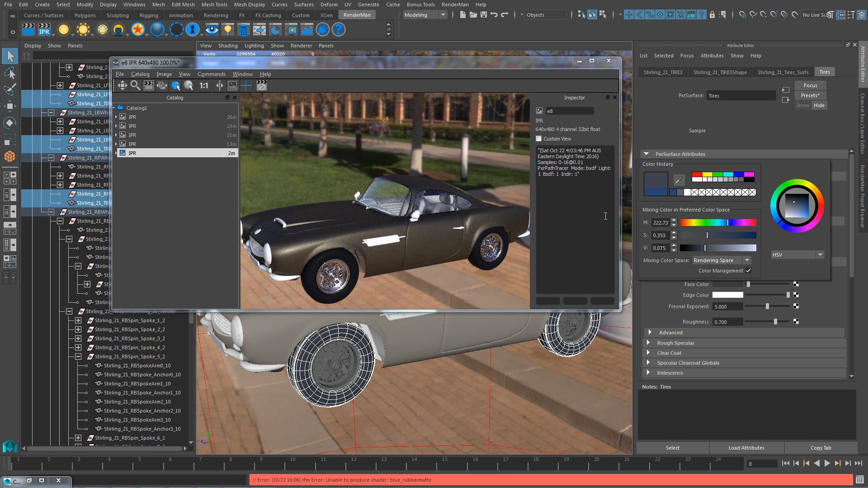
Task: Activate the Paint Selection brush tool
Action: (x=10, y=89)
